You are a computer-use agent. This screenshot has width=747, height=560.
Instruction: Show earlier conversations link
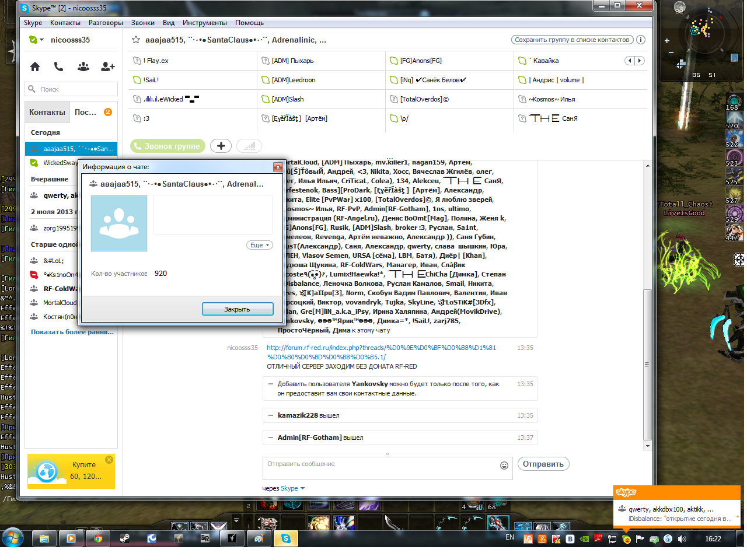tap(72, 332)
